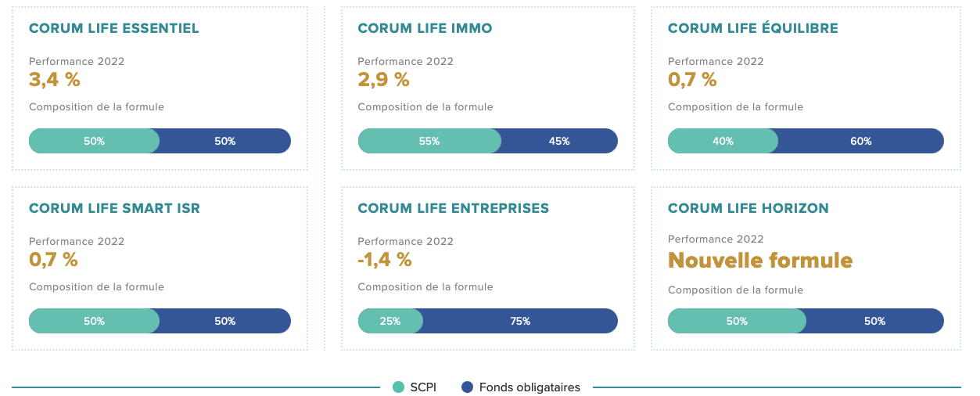Click the teal SCPI legend dot
The height and width of the screenshot is (396, 980).
[x=398, y=387]
